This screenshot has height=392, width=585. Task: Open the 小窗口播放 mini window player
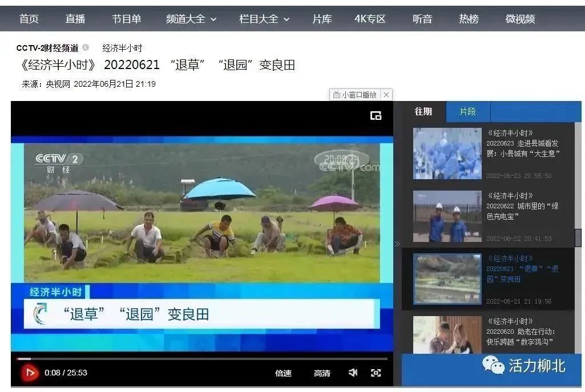tap(355, 95)
